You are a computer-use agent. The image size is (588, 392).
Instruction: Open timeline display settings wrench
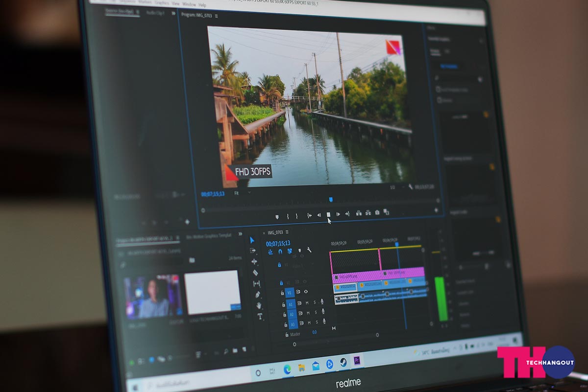click(309, 250)
